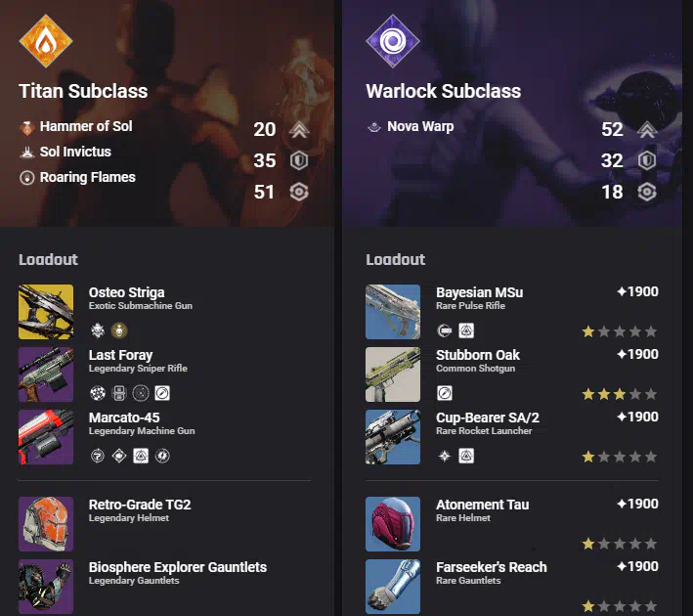Image resolution: width=693 pixels, height=616 pixels.
Task: Click the Titan mobility stat icon
Action: (299, 129)
